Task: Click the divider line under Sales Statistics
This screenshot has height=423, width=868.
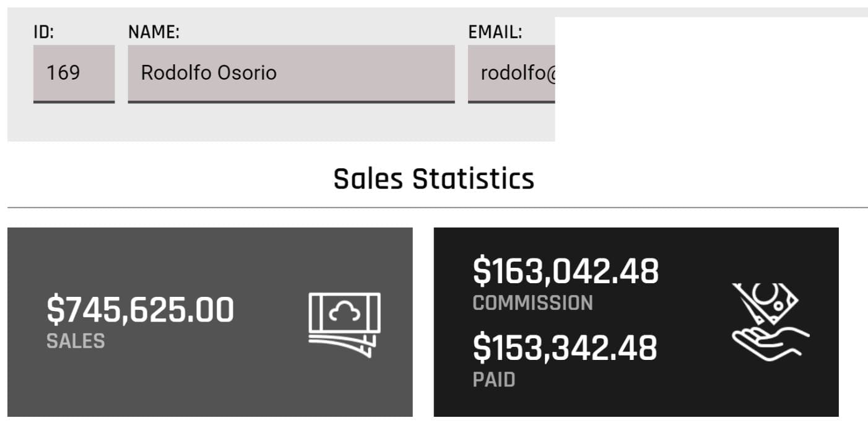Action: pos(433,208)
